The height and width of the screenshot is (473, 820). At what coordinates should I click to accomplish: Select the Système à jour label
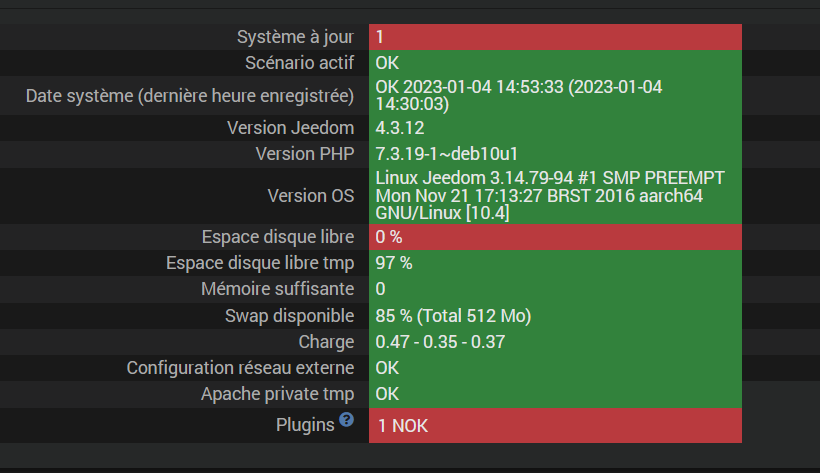[x=295, y=37]
